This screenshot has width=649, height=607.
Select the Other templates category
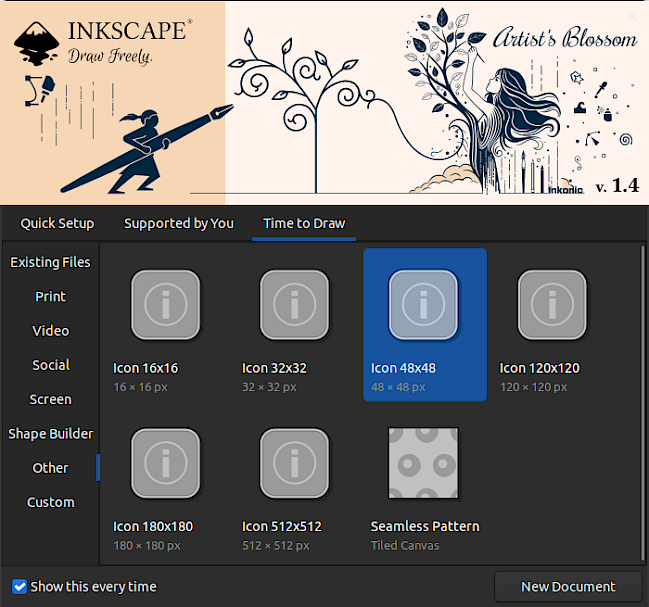[50, 468]
